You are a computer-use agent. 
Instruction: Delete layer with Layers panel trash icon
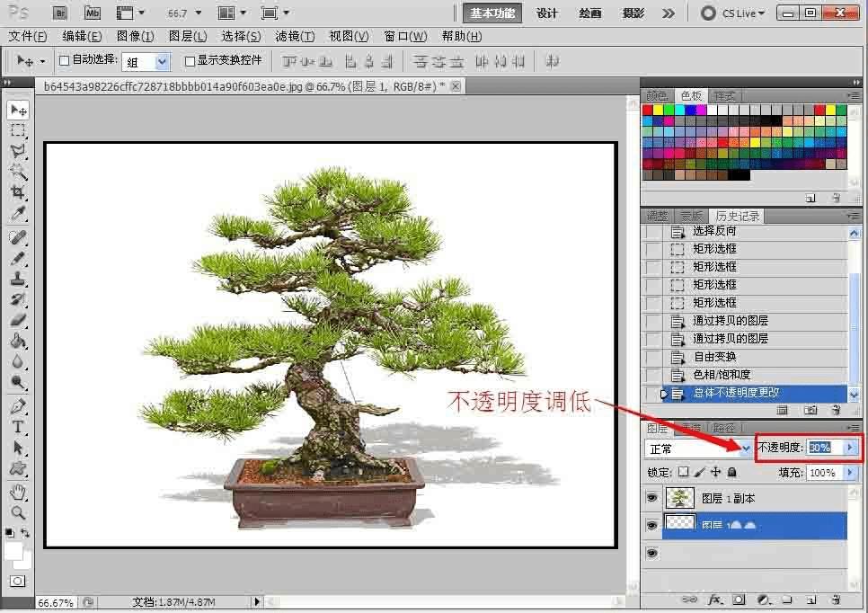click(837, 600)
